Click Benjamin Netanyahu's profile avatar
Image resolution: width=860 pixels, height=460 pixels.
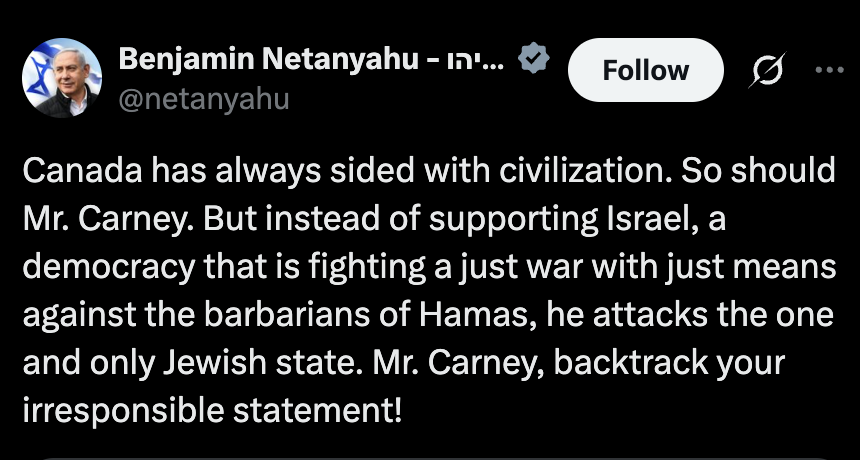click(x=61, y=79)
